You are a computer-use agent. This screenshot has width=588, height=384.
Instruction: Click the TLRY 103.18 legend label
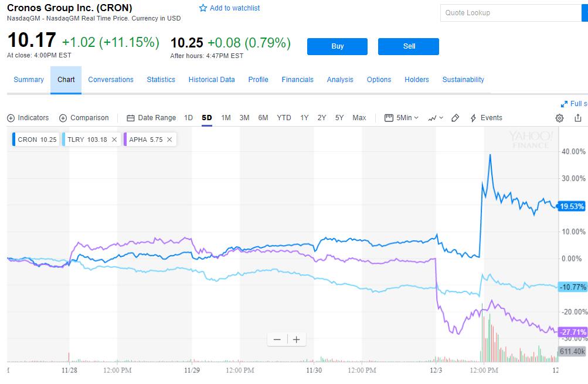[x=87, y=140]
